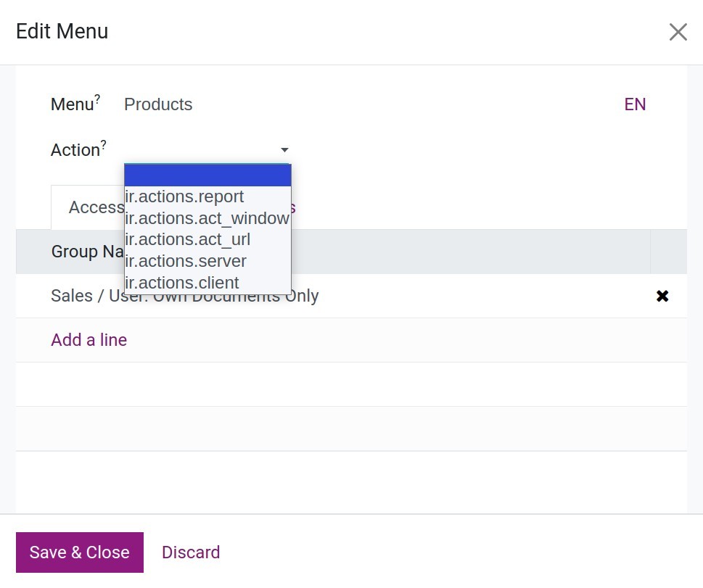This screenshot has width=703, height=588.
Task: Close the Edit Menu dialog
Action: [x=678, y=32]
